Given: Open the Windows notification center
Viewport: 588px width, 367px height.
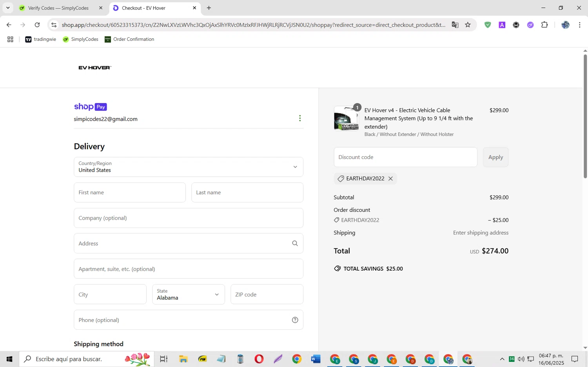Looking at the screenshot, I should pyautogui.click(x=575, y=359).
